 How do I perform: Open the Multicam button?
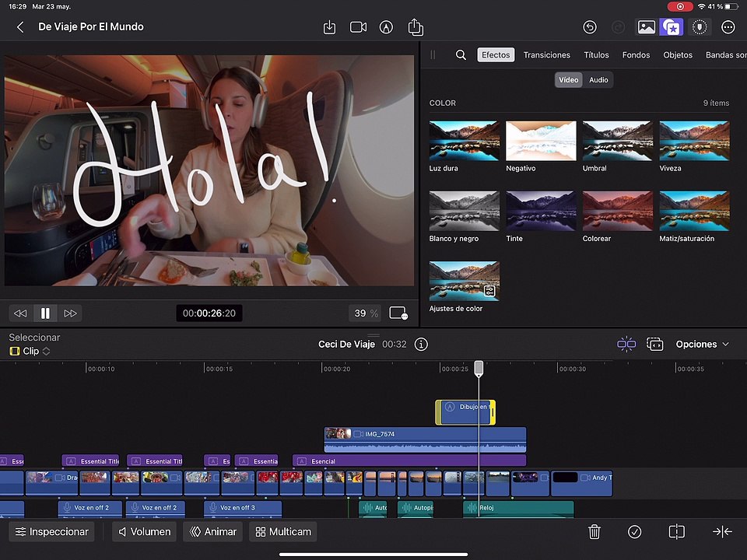[x=283, y=531]
